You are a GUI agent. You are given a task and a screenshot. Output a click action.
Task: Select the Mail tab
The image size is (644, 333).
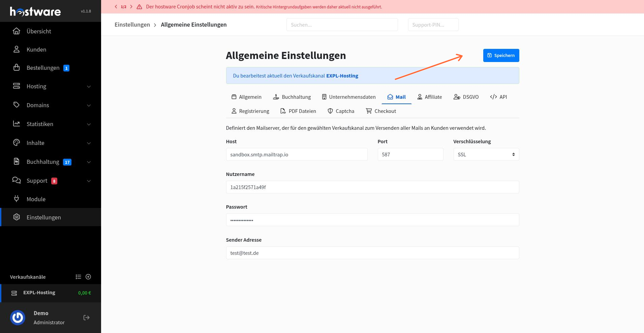point(396,97)
